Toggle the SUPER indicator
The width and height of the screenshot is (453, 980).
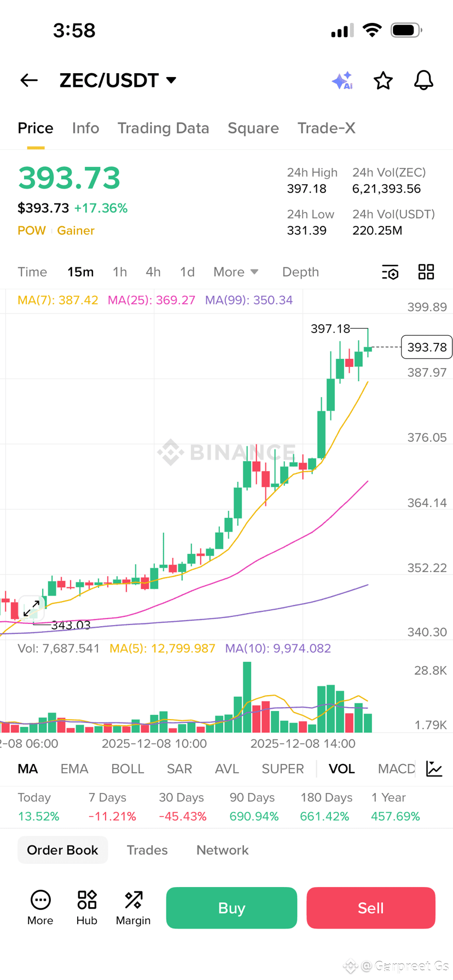pyautogui.click(x=283, y=769)
